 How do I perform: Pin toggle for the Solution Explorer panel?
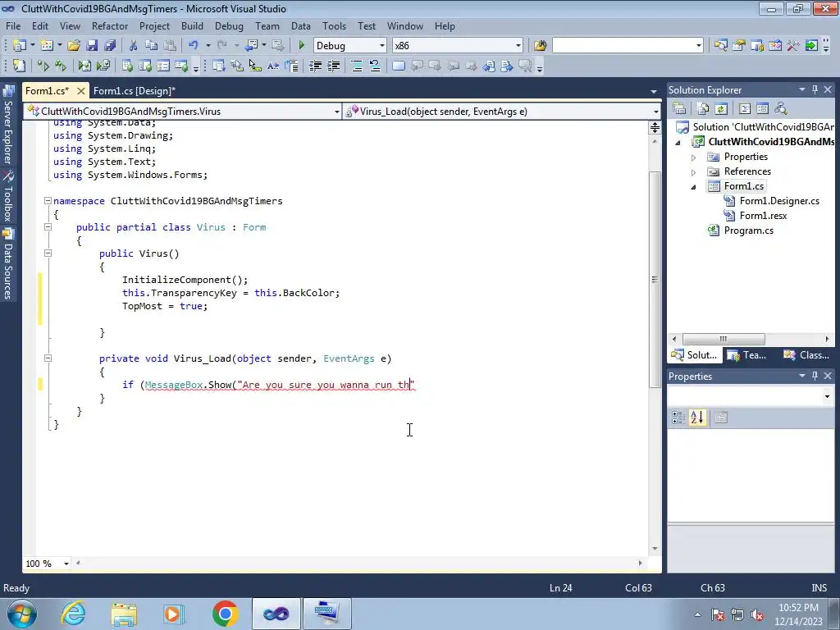(815, 89)
